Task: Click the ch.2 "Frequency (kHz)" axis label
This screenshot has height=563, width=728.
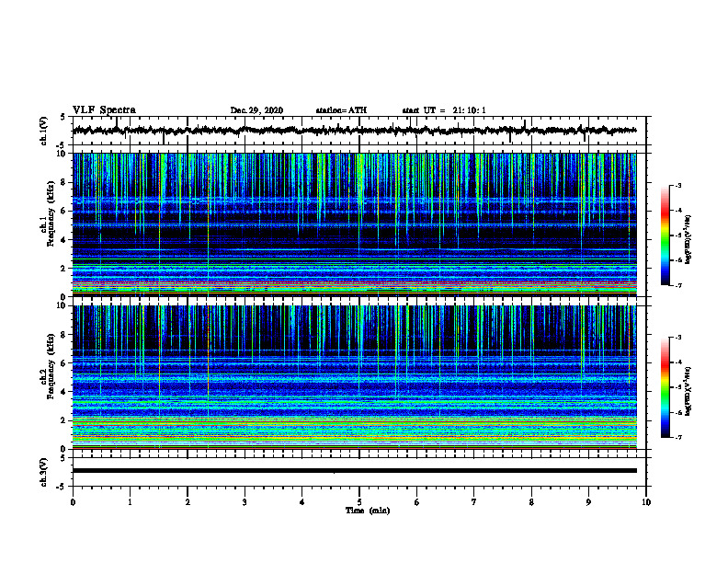Action: (x=51, y=366)
